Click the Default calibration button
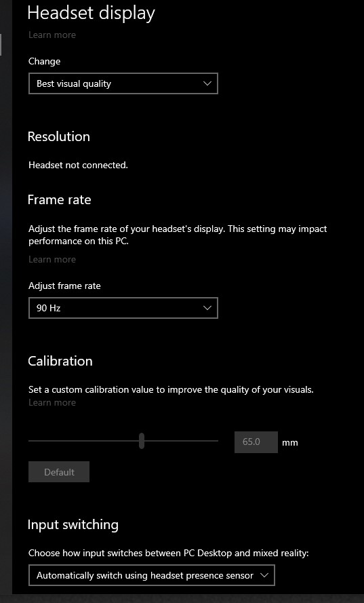The height and width of the screenshot is (603, 364). tap(59, 472)
